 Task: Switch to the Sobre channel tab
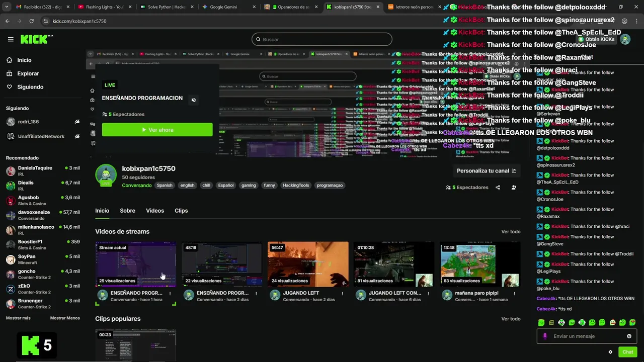pyautogui.click(x=127, y=211)
